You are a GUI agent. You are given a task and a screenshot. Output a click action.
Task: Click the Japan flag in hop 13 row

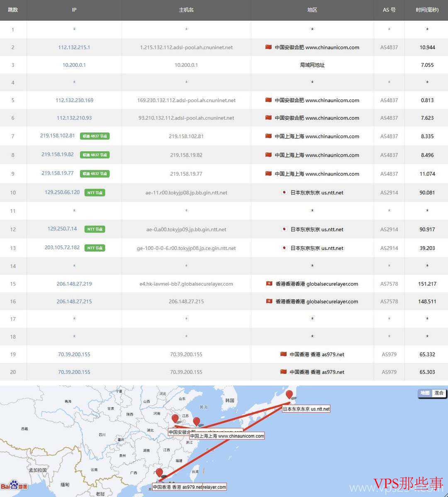click(284, 248)
